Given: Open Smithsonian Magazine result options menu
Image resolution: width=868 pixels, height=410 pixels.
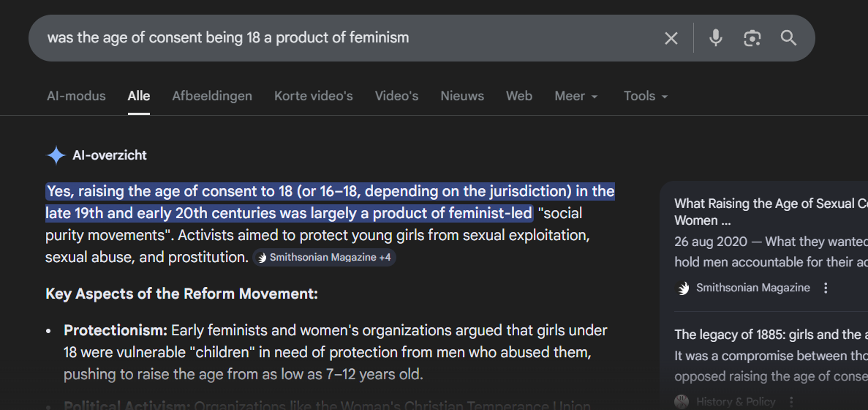Looking at the screenshot, I should (826, 288).
